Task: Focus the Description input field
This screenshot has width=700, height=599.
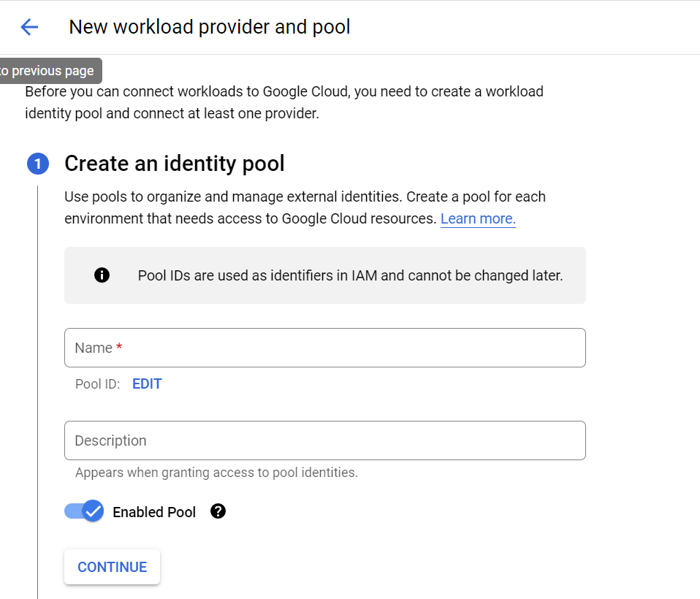Action: point(324,440)
